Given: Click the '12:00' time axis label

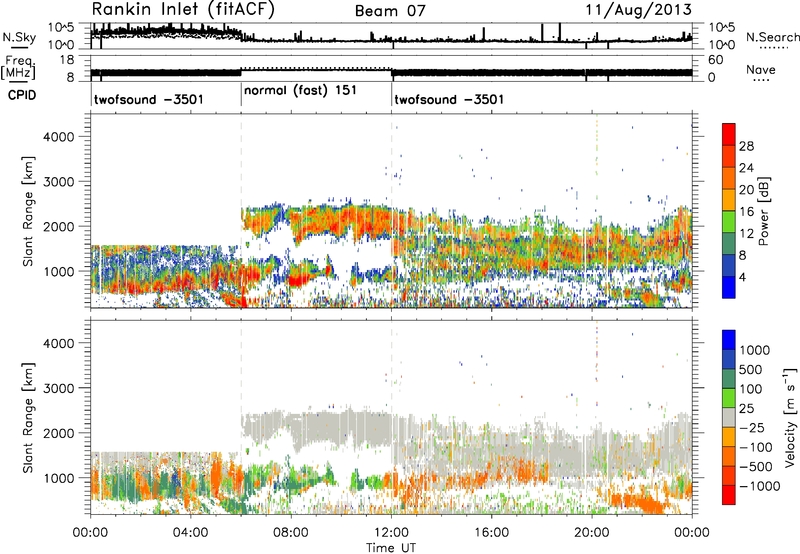Looking at the screenshot, I should point(391,532).
